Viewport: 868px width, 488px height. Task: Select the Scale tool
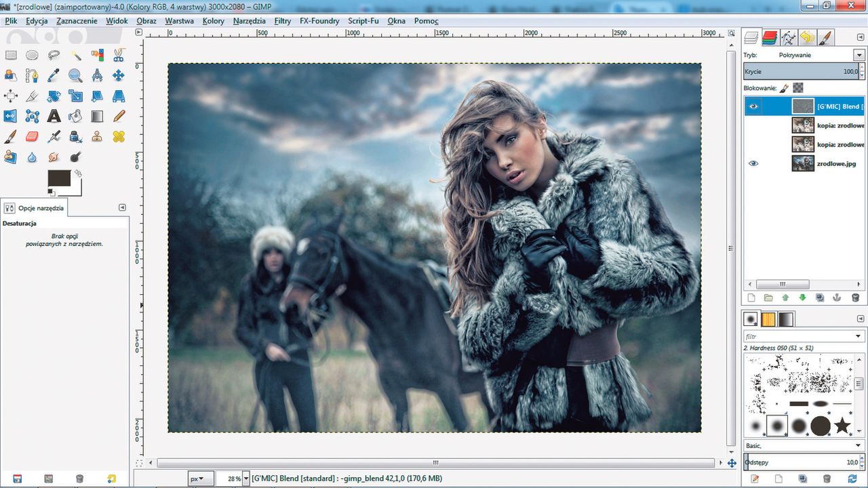coord(75,96)
